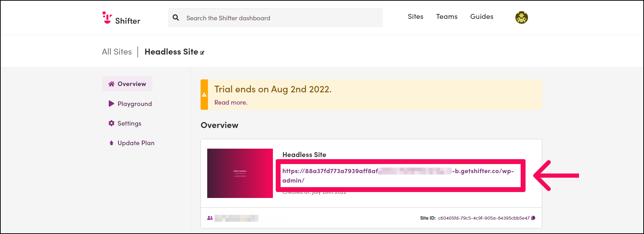
Task: Click the Read more link
Action: point(231,102)
